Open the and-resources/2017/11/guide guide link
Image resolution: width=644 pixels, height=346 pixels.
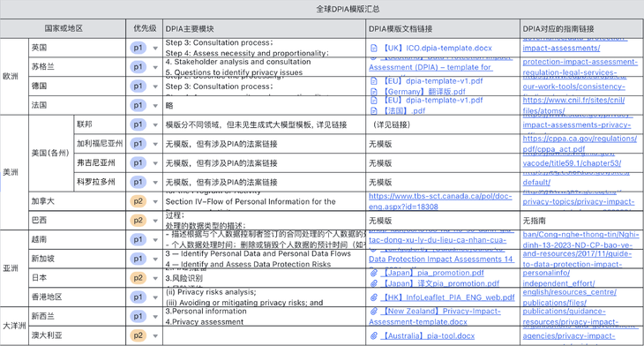pos(577,253)
